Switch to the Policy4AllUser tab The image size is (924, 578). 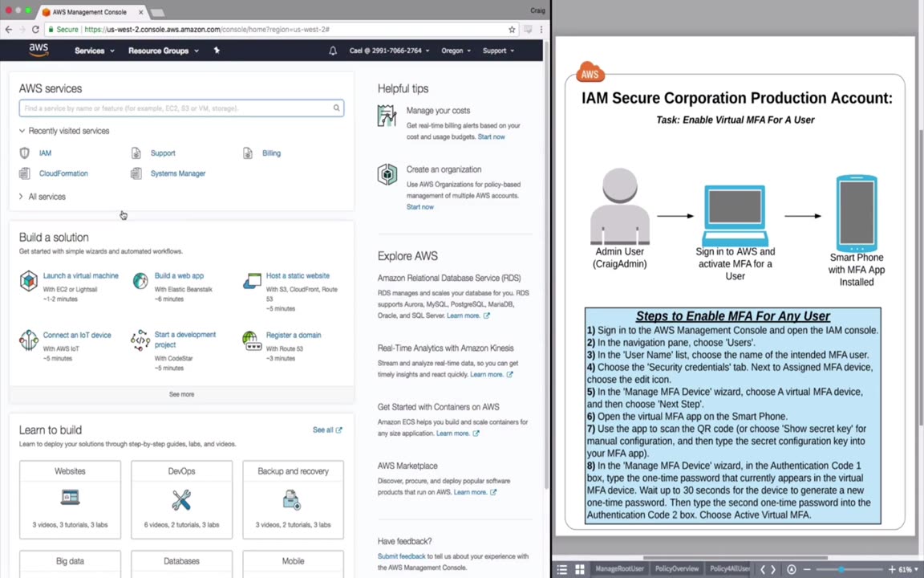pos(730,568)
